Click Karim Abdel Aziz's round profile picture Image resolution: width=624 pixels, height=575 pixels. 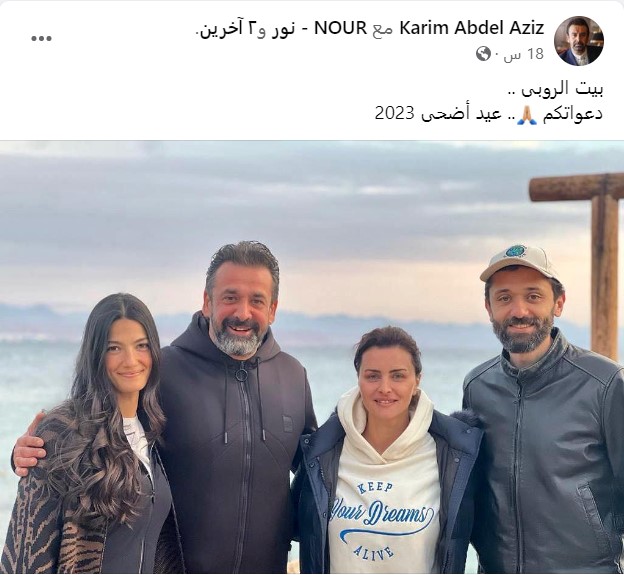pyautogui.click(x=579, y=41)
